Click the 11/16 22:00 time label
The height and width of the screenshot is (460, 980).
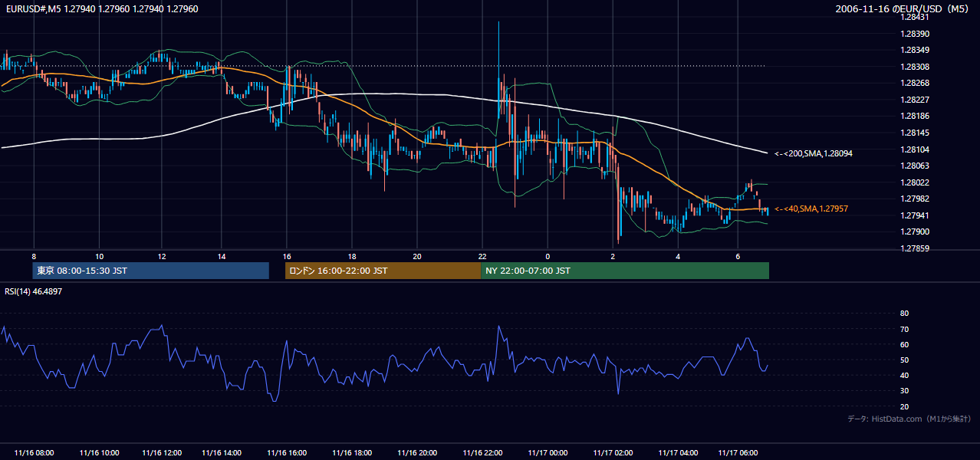tap(482, 453)
